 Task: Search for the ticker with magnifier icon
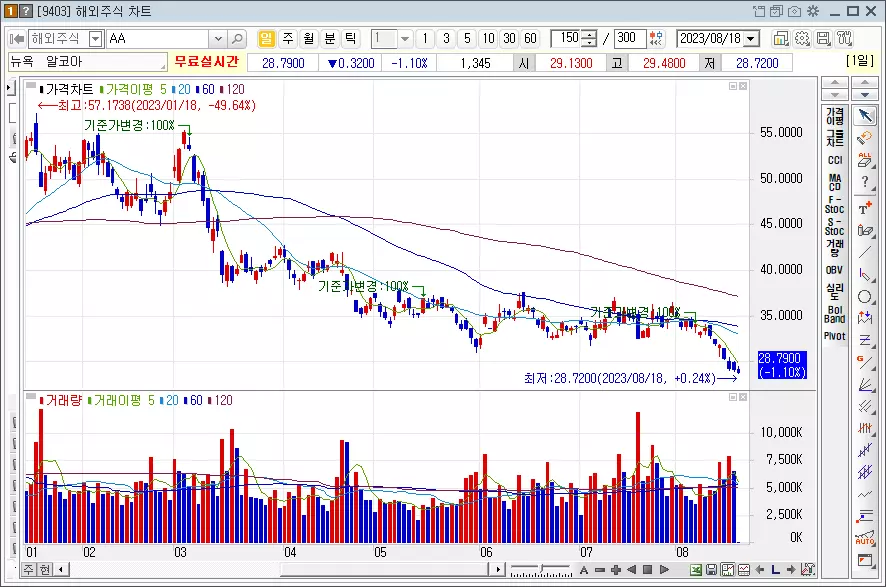click(237, 39)
